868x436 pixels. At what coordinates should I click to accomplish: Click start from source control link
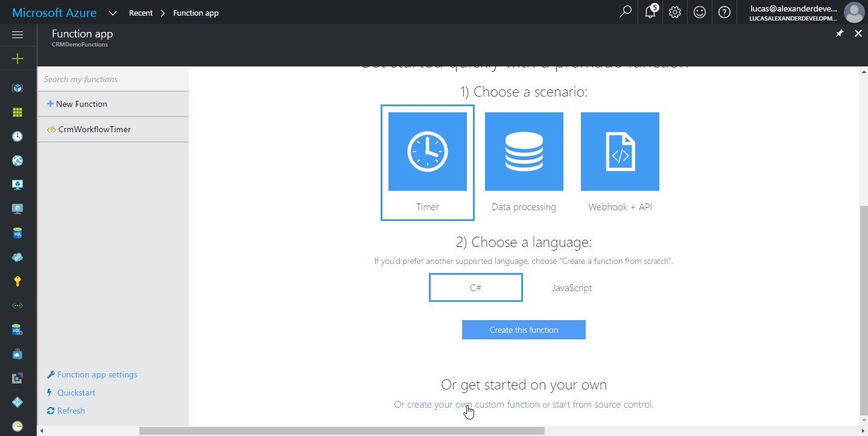coord(603,405)
